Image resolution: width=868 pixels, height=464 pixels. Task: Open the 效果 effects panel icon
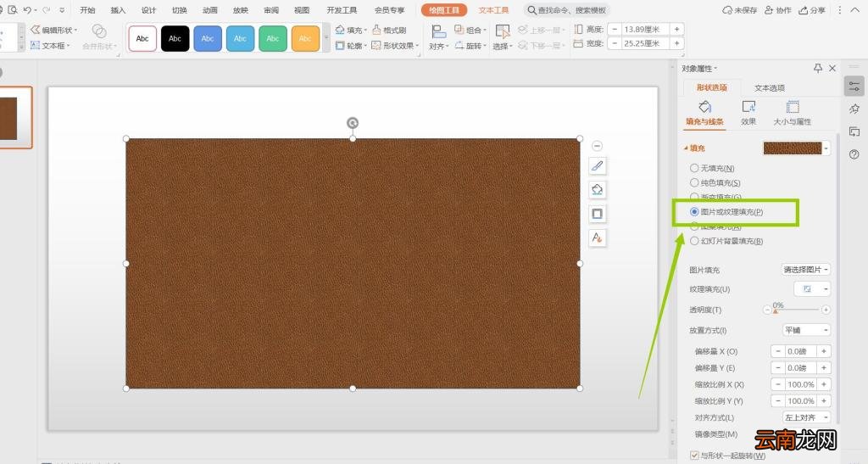pyautogui.click(x=748, y=113)
